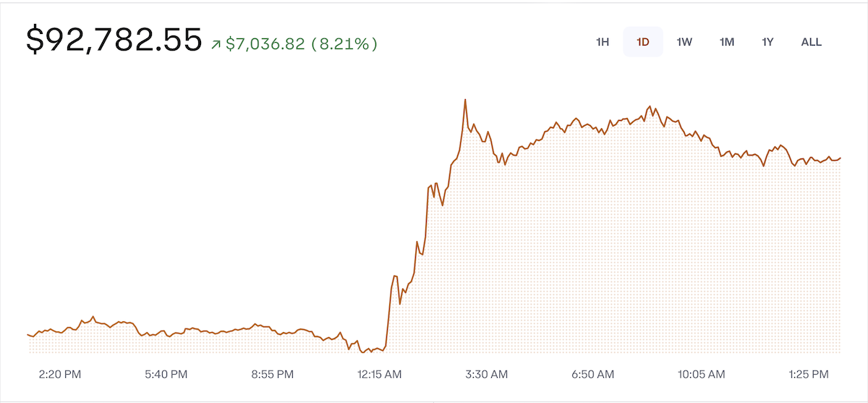Screen dimensions: 868x403
Task: Click the $92,782.55 current price
Action: [114, 41]
